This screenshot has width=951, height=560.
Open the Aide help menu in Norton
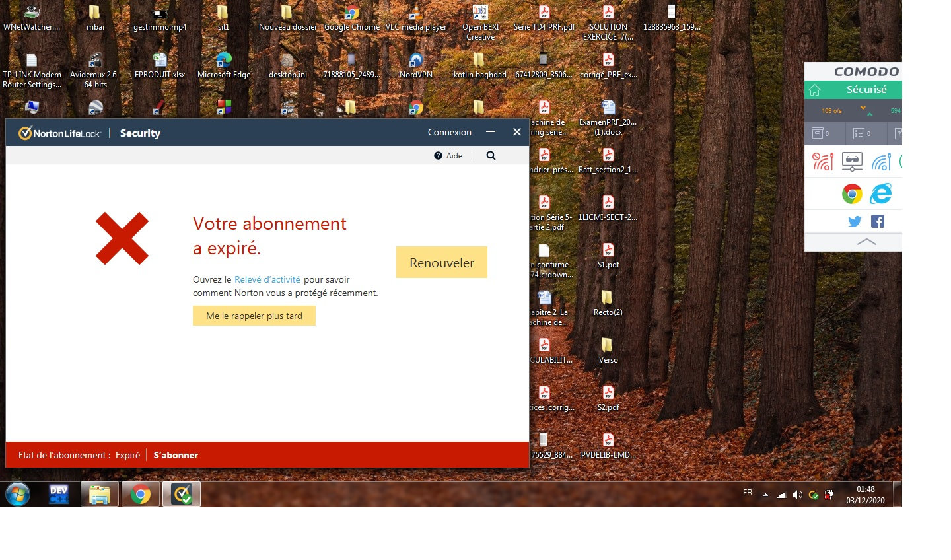click(448, 156)
